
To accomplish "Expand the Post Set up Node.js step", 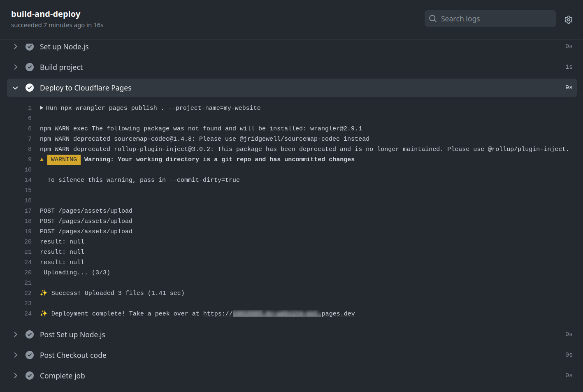I will tap(15, 334).
